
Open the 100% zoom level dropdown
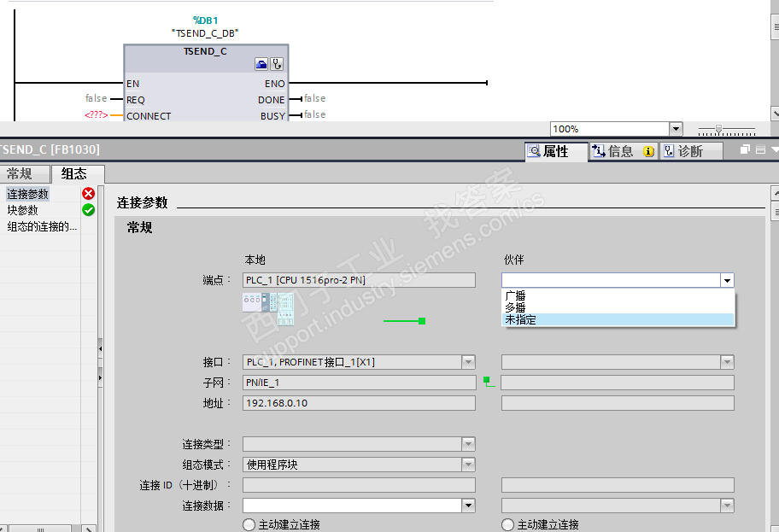[676, 129]
